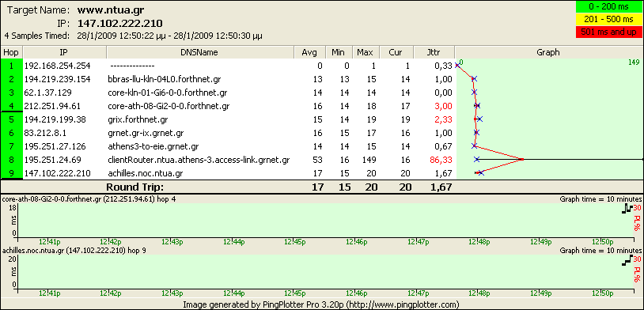Click the 4 Samples Timed date range
This screenshot has height=310, width=644.
pyautogui.click(x=169, y=36)
